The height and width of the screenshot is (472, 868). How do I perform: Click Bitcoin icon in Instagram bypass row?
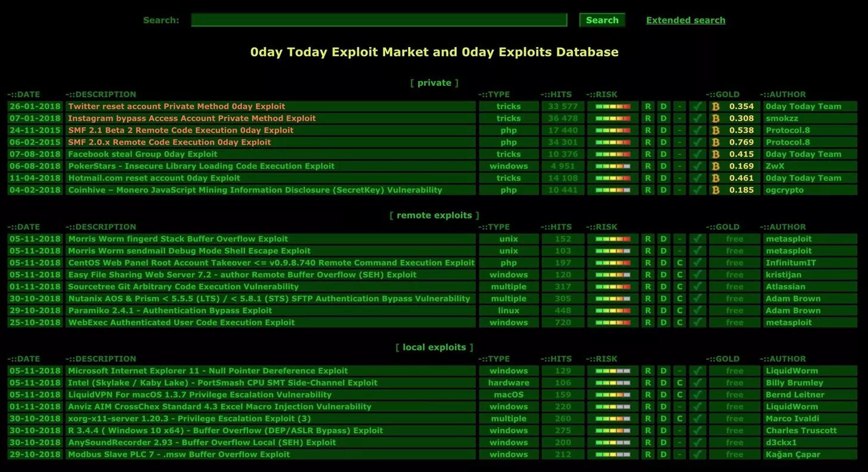715,119
